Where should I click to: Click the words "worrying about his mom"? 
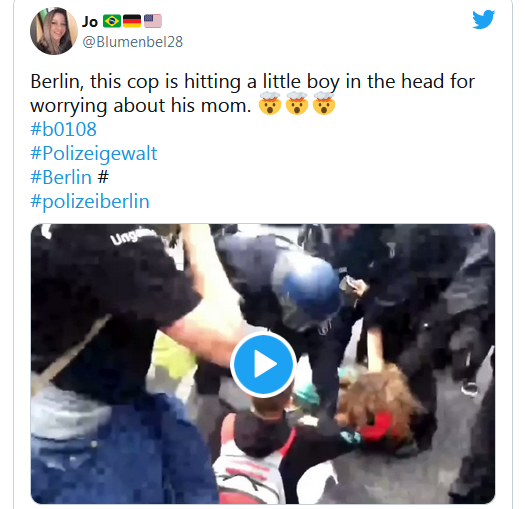139,106
